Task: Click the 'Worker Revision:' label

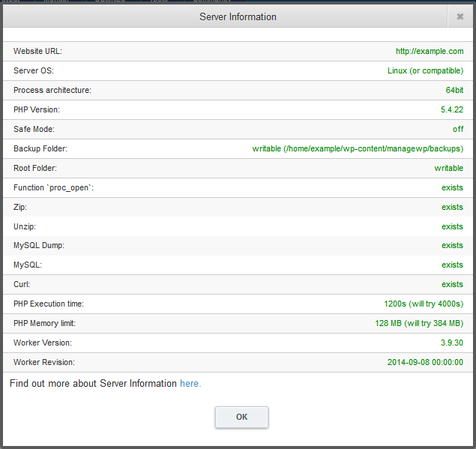Action: (x=44, y=362)
